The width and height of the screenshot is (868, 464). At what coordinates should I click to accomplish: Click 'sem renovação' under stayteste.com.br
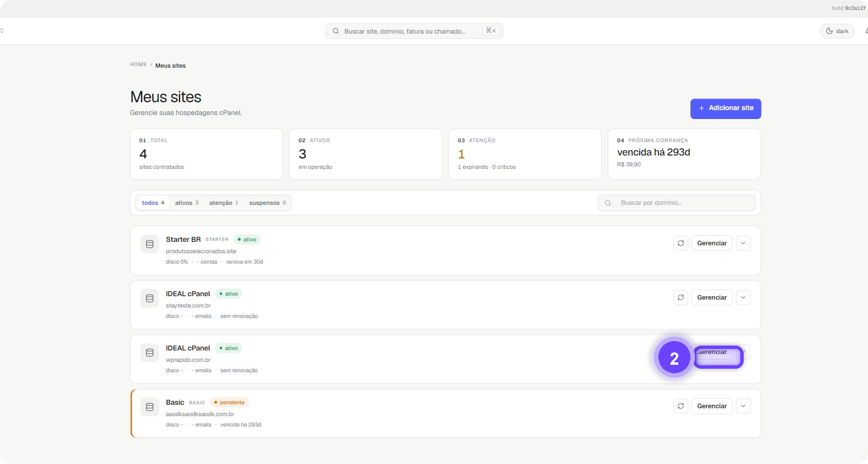[x=239, y=316]
